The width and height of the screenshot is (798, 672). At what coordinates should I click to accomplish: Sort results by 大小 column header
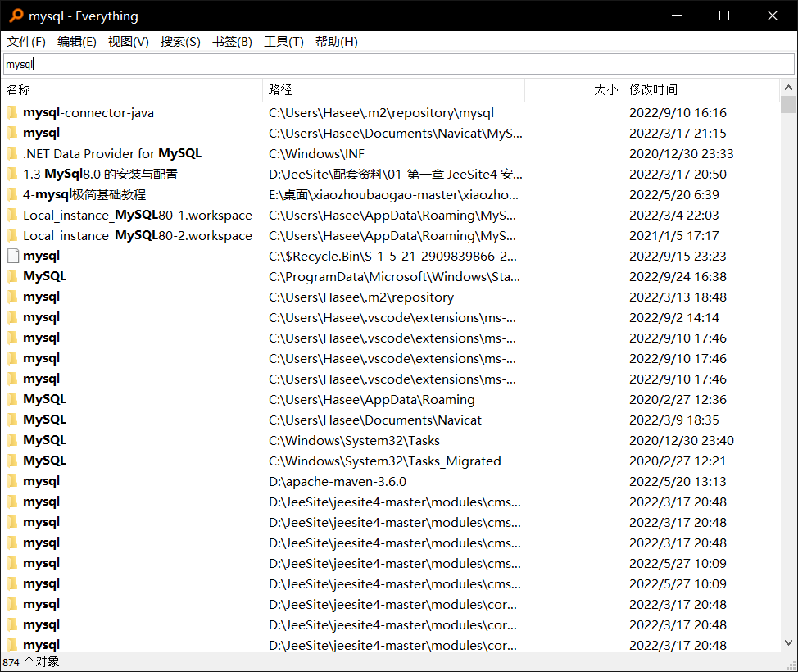(574, 89)
